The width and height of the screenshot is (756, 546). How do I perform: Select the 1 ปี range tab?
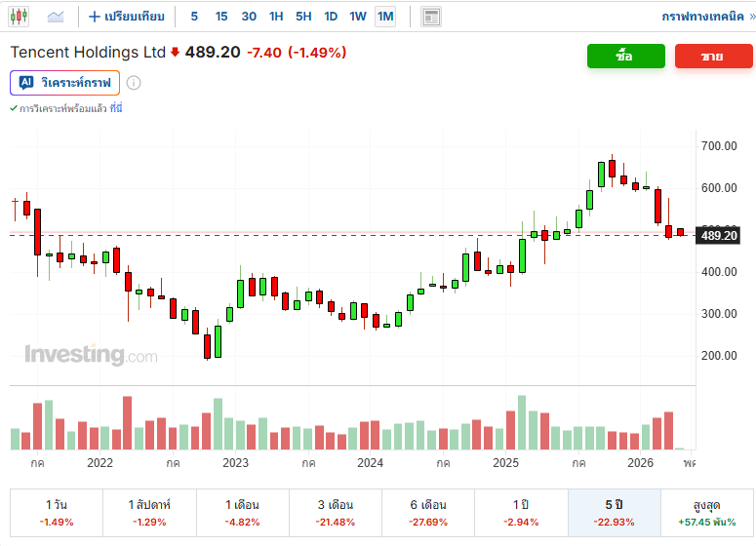(521, 513)
